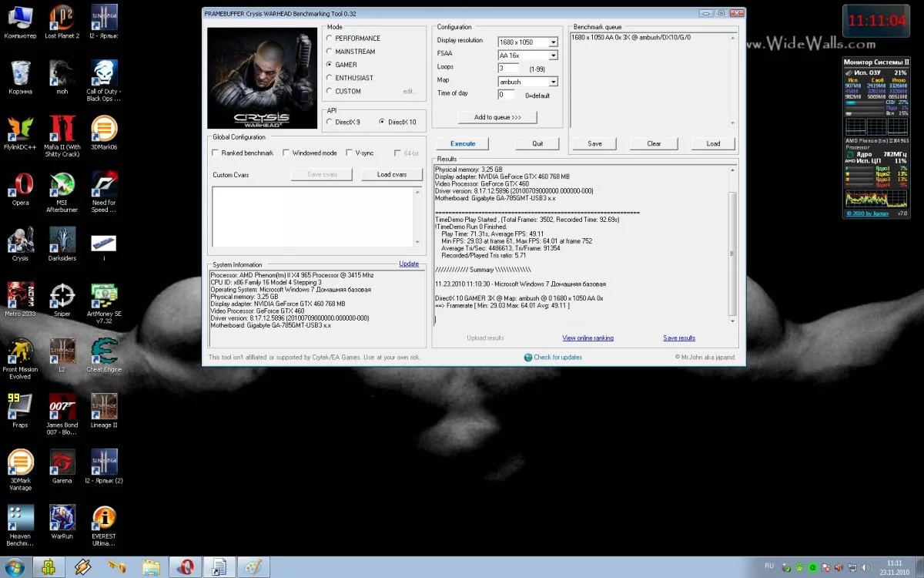Select ENTHUSIAST mode radio button
The image size is (924, 578).
330,78
